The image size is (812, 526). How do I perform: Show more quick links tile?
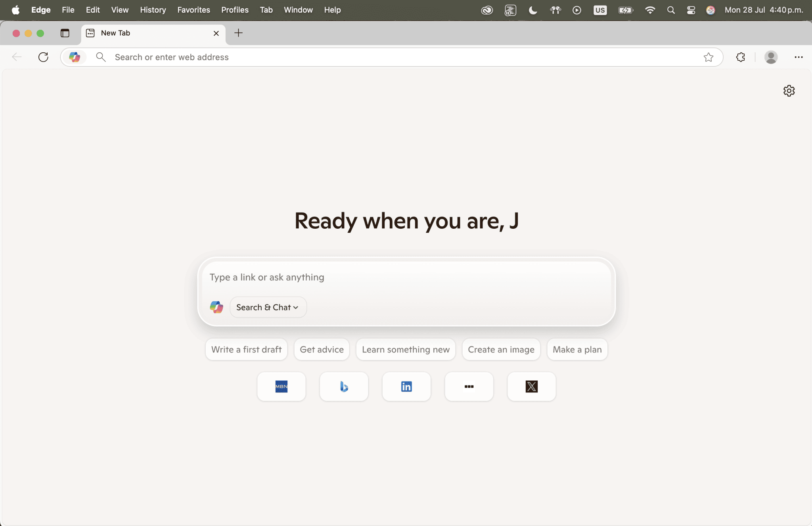click(469, 386)
